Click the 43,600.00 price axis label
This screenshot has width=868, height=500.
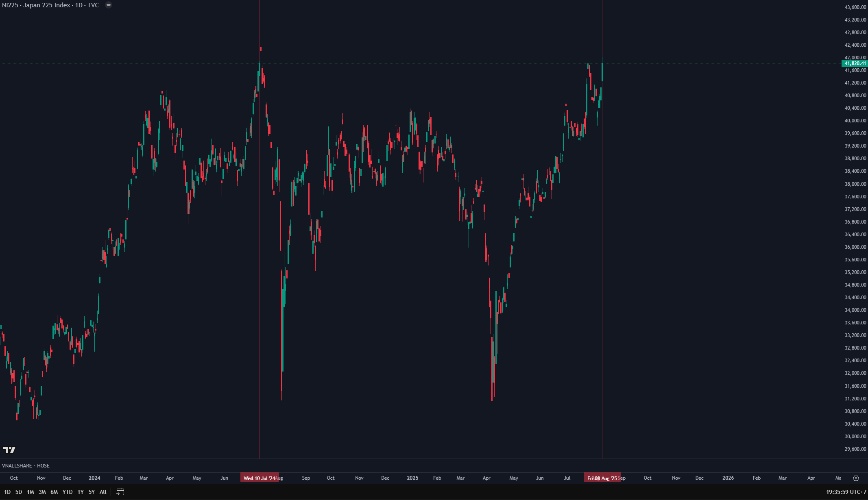[855, 7]
